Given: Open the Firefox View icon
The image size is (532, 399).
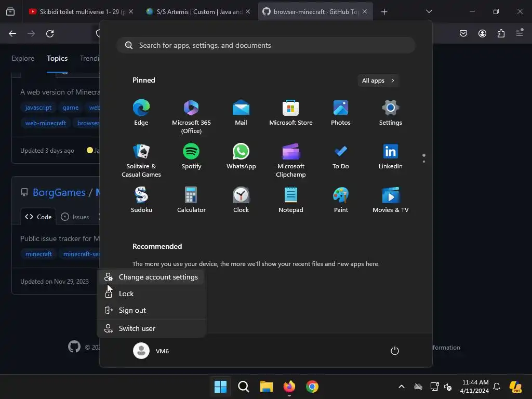Looking at the screenshot, I should pos(10,12).
